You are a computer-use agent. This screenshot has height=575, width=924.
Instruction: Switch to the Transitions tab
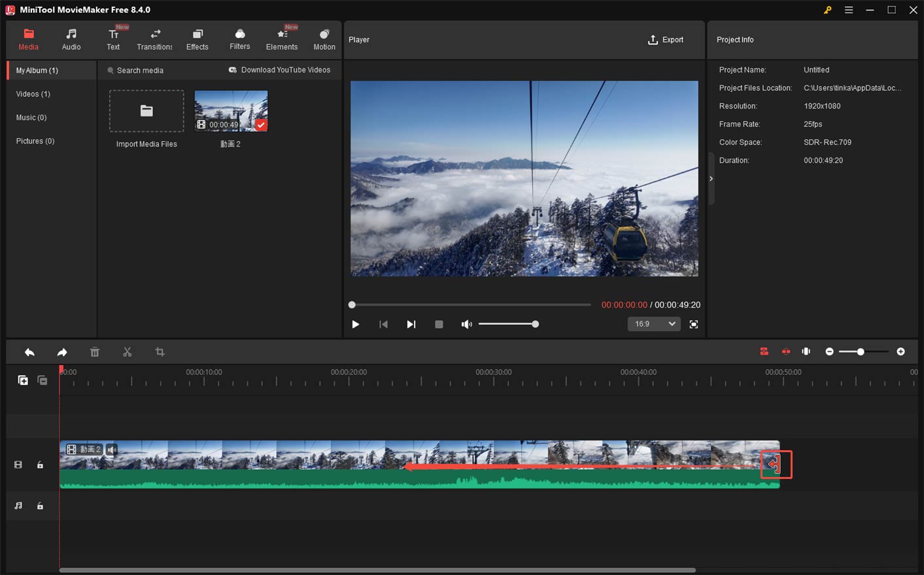154,38
